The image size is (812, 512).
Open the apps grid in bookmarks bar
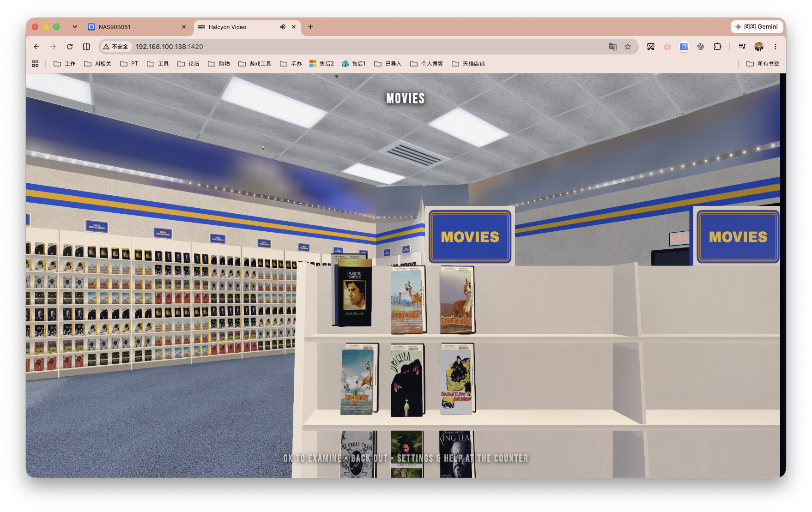tap(35, 64)
